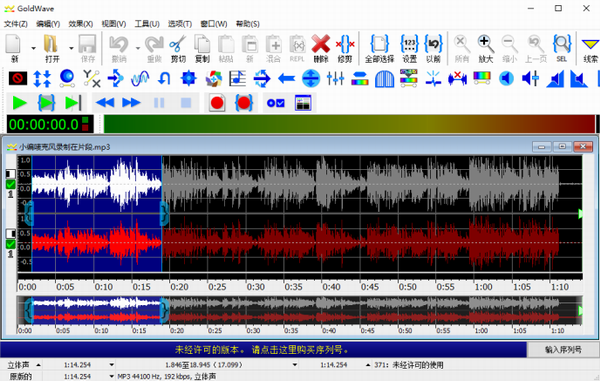Click the Copy (复制) icon

pos(202,45)
